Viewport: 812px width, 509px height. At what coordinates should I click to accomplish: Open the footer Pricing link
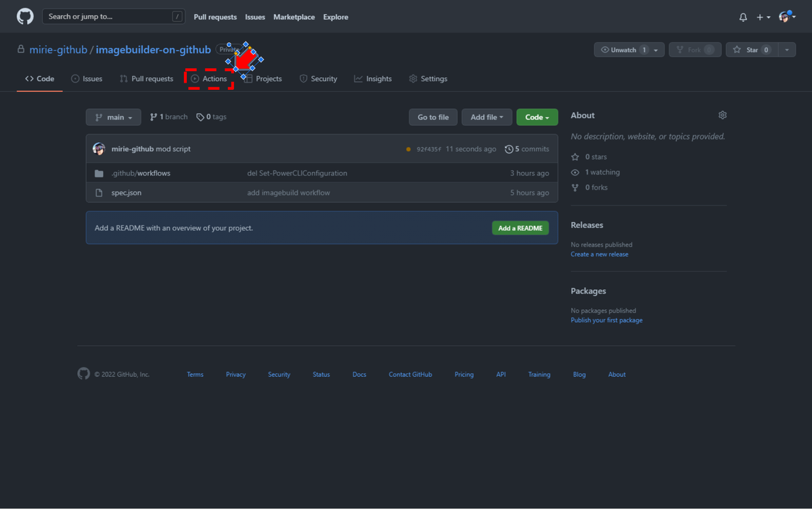(464, 374)
